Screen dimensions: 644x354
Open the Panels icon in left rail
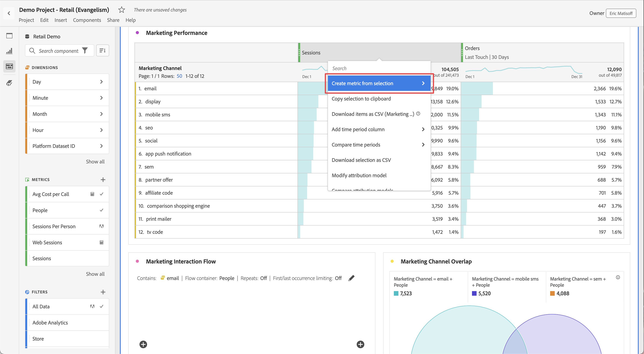pyautogui.click(x=9, y=36)
